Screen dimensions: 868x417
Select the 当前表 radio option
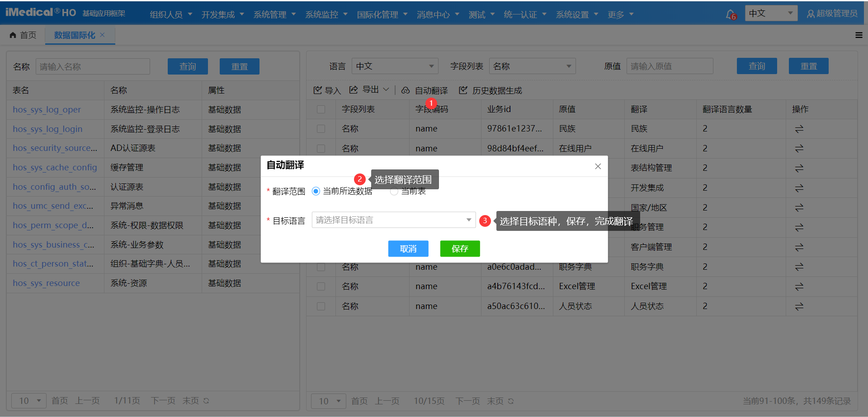(394, 191)
